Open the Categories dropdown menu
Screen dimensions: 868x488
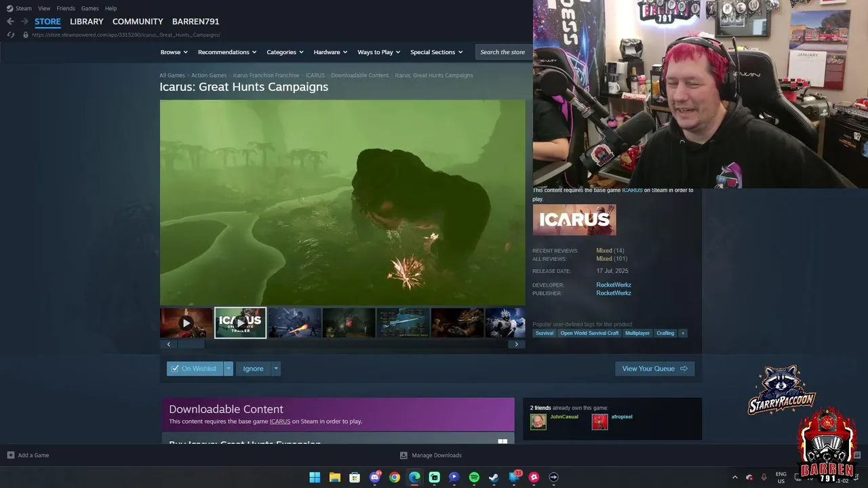pyautogui.click(x=285, y=52)
